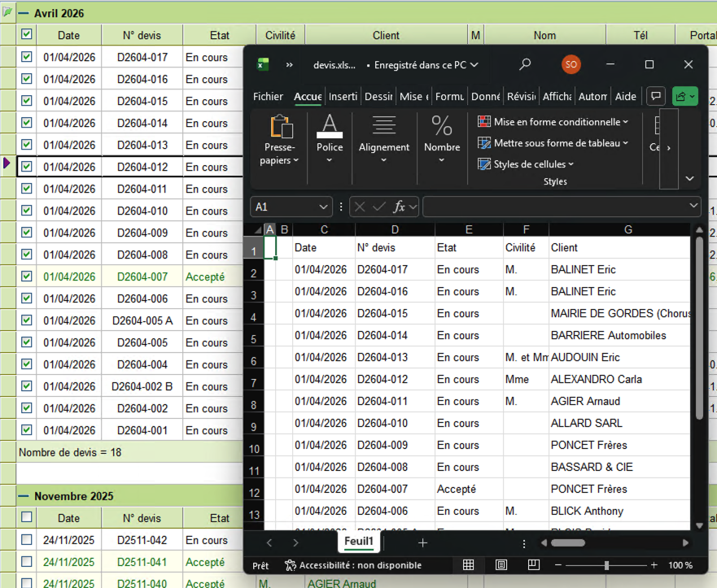Uncheck the checkbox for devis D2604-017

(27, 57)
